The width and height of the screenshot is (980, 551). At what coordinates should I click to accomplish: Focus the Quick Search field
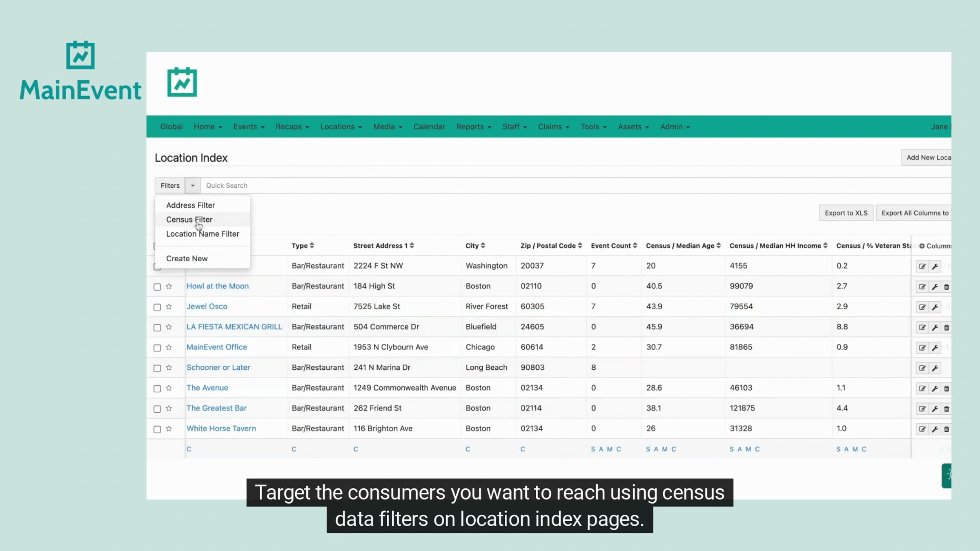point(576,185)
